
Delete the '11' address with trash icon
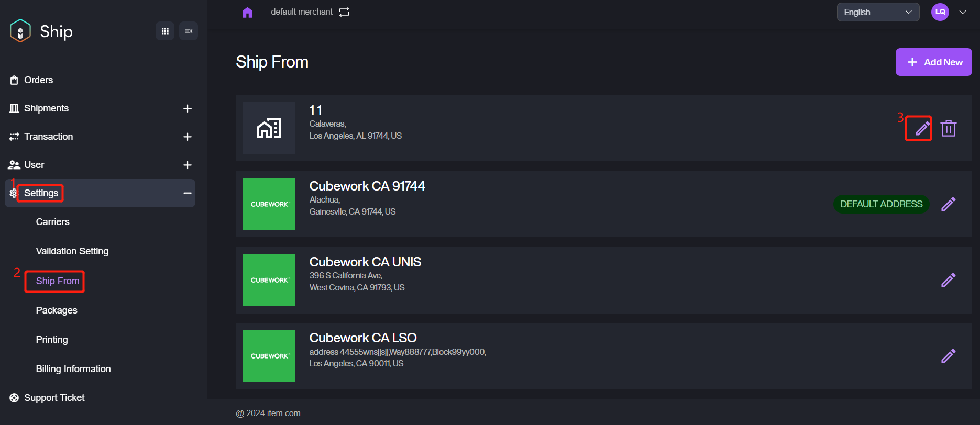click(949, 128)
